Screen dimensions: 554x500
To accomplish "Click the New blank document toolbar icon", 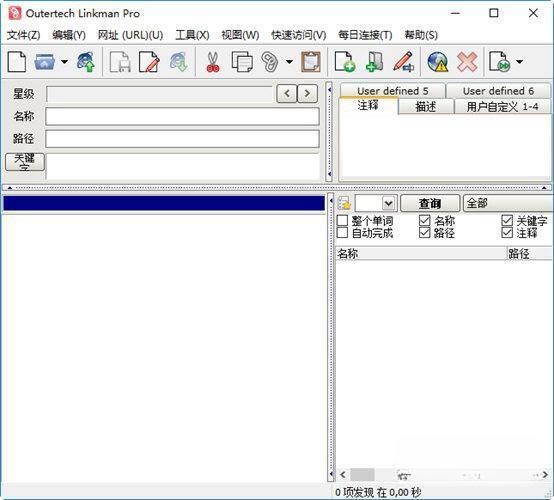I will tap(17, 62).
